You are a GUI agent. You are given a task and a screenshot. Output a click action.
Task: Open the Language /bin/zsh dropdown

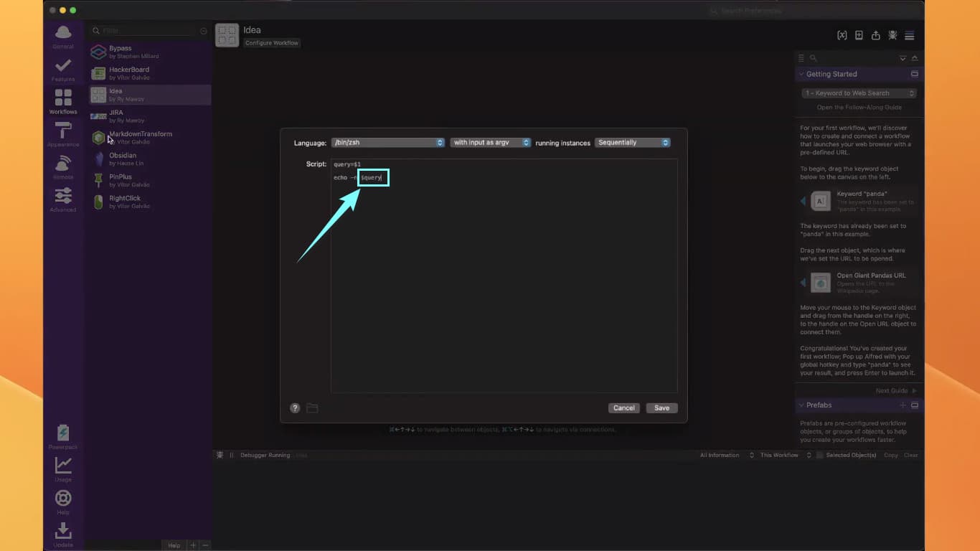point(388,143)
